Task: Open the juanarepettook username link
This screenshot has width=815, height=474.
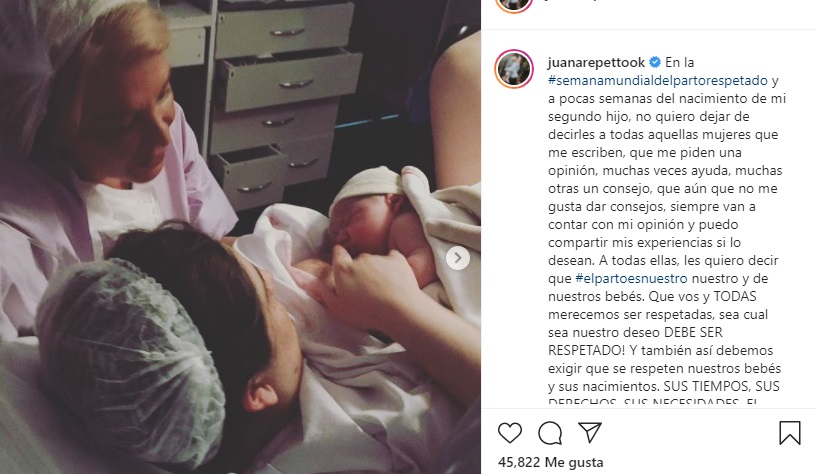Action: [596, 62]
